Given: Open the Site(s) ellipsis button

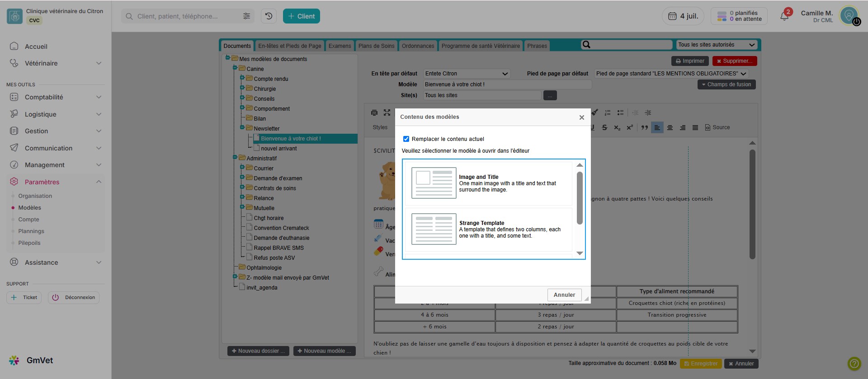Looking at the screenshot, I should tap(550, 95).
